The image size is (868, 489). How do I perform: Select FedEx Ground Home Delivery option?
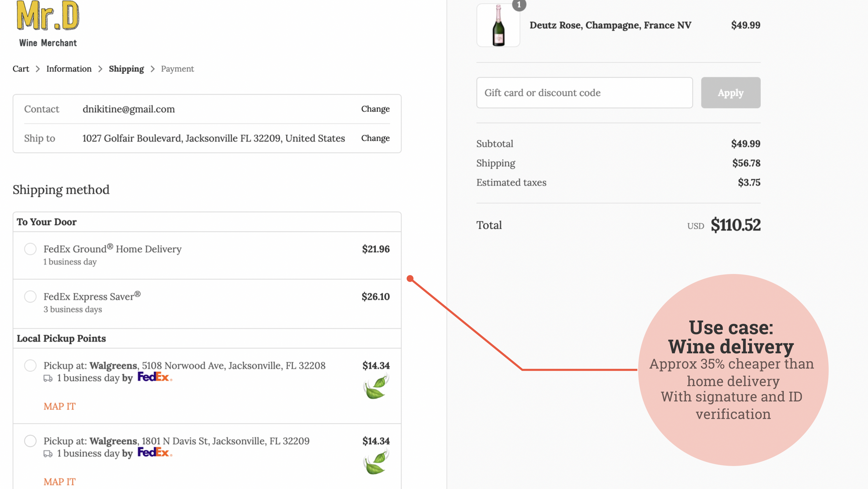click(x=30, y=249)
